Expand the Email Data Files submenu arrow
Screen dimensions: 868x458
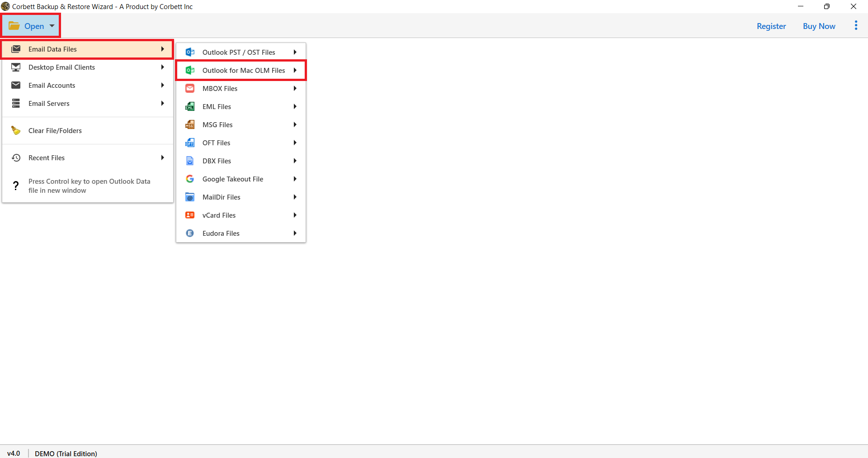162,49
